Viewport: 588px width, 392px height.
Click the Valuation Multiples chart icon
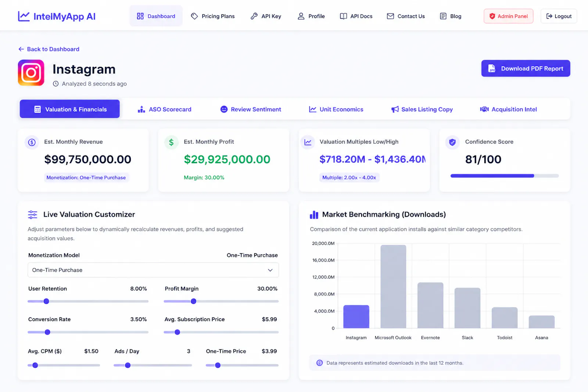[308, 142]
